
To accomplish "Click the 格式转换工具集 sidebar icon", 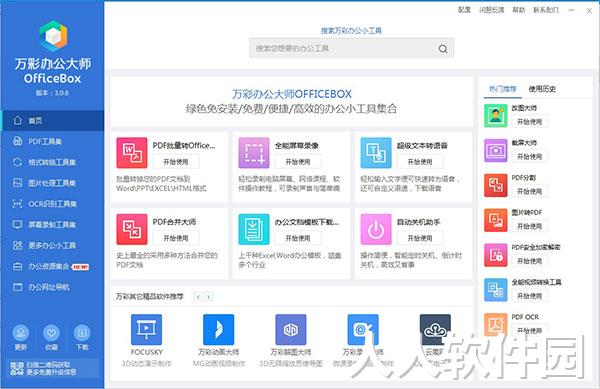I will [x=17, y=162].
